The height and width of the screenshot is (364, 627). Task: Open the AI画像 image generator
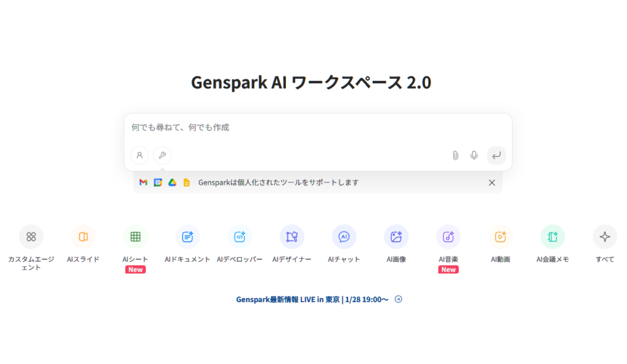[396, 237]
